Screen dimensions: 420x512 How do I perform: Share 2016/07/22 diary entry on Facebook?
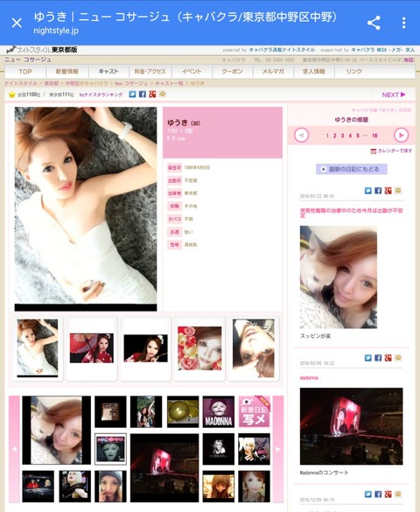point(378,191)
